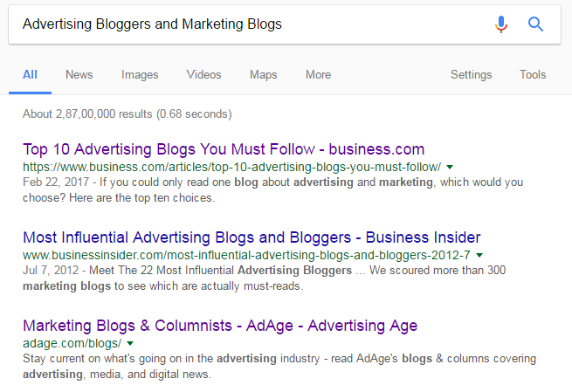Click the green adage.com/blogs URL
Image resolution: width=572 pixels, height=392 pixels.
click(x=72, y=343)
